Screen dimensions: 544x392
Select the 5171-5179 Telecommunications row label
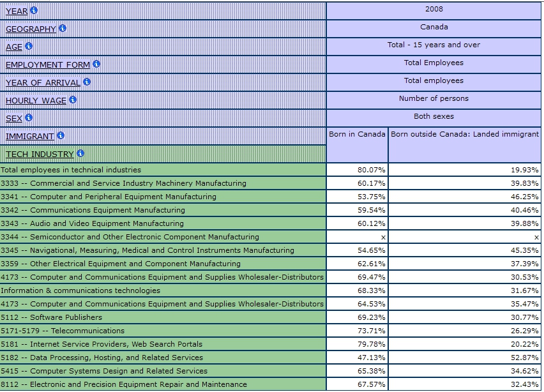point(63,331)
